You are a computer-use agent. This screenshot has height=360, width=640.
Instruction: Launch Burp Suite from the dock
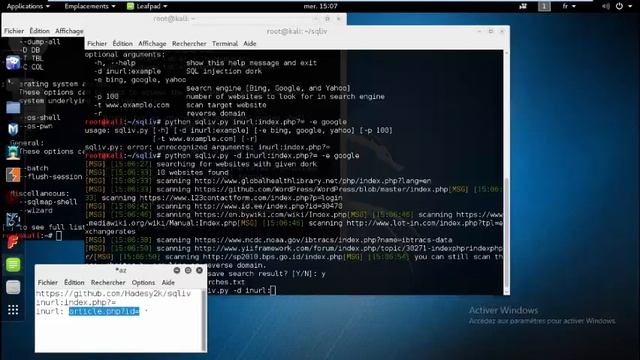click(13, 175)
